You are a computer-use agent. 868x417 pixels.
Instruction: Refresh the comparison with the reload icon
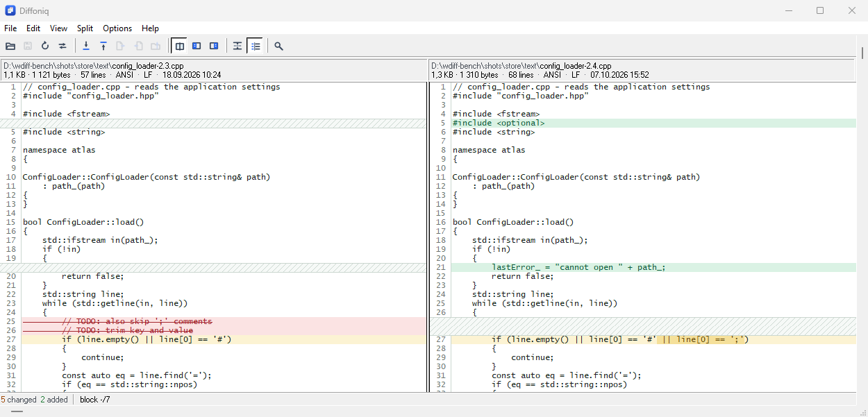[x=45, y=46]
